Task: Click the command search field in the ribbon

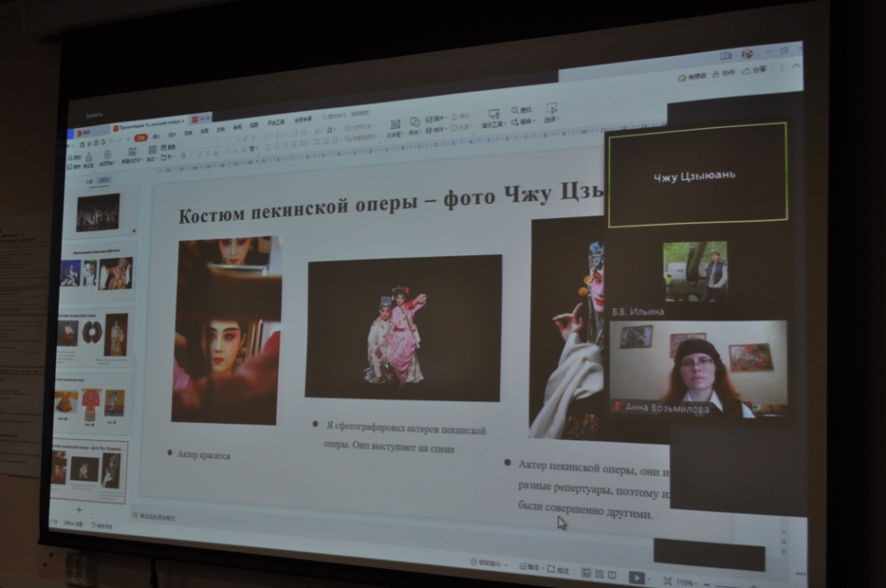Action: (345, 115)
